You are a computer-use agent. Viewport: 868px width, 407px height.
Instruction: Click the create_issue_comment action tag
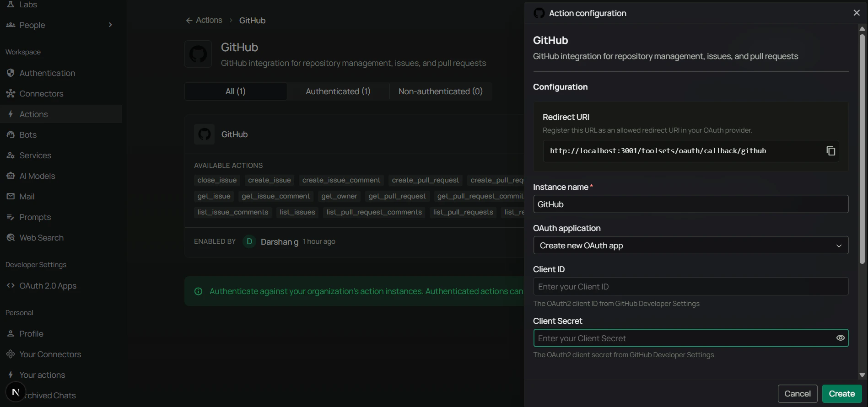pos(341,180)
